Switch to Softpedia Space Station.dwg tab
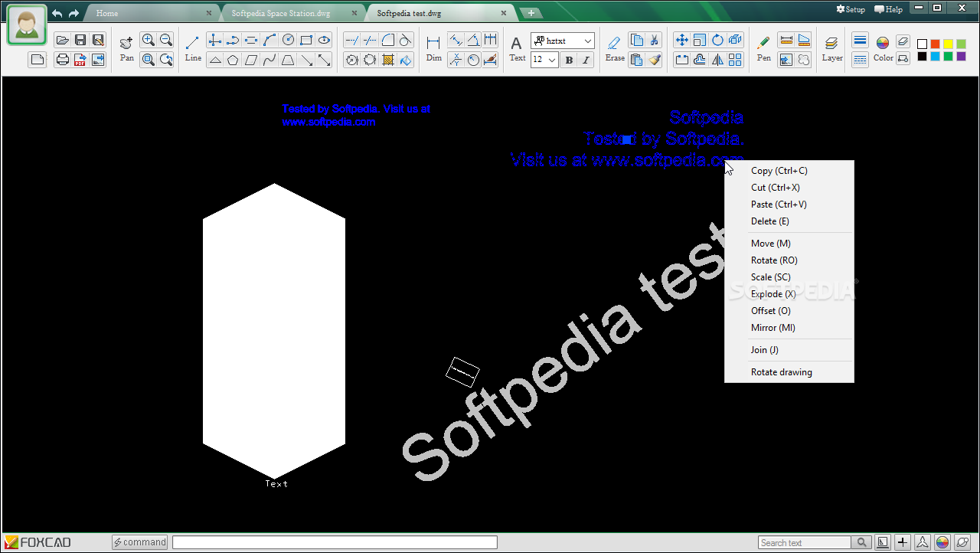The image size is (980, 553). [281, 13]
